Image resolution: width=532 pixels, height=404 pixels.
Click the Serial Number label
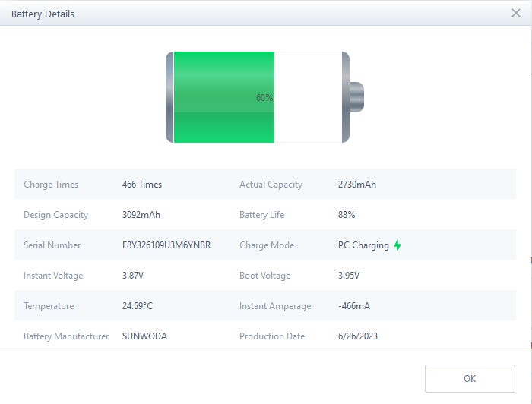pos(52,245)
